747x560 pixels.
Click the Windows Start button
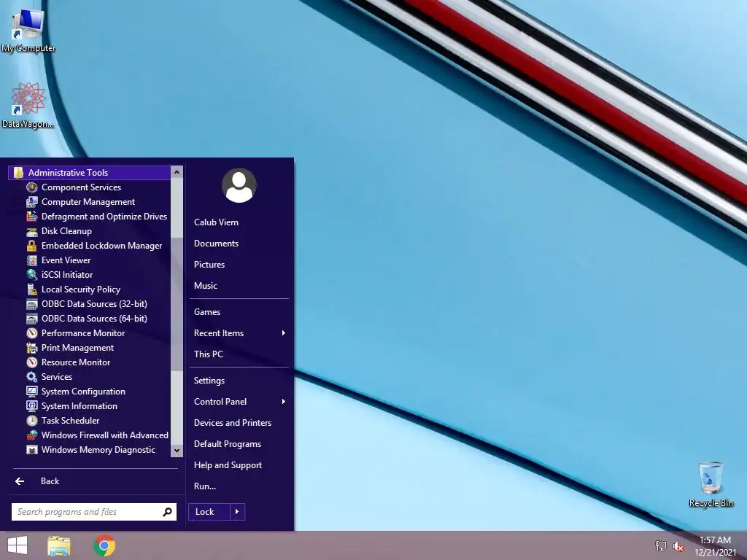pyautogui.click(x=18, y=545)
